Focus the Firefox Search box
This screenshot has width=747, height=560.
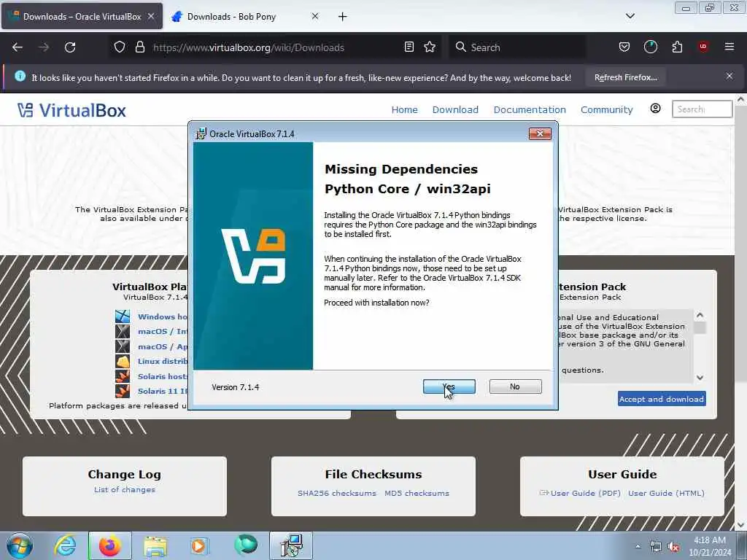(518, 47)
